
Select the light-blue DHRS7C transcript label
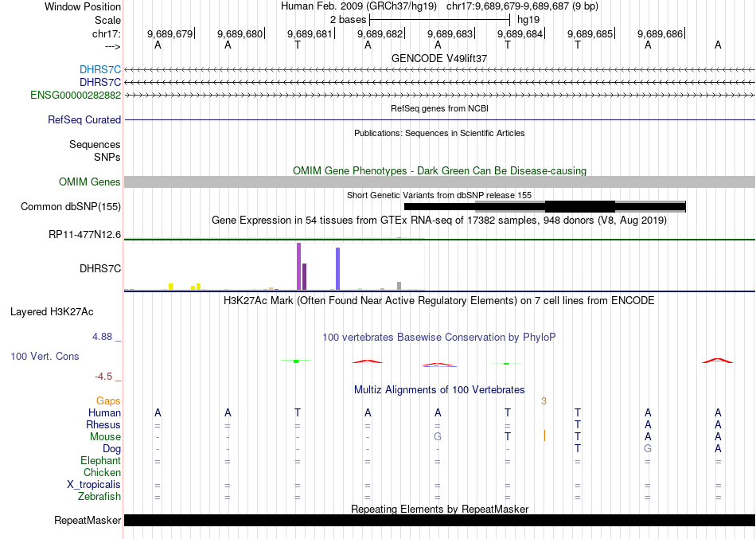tap(100, 70)
